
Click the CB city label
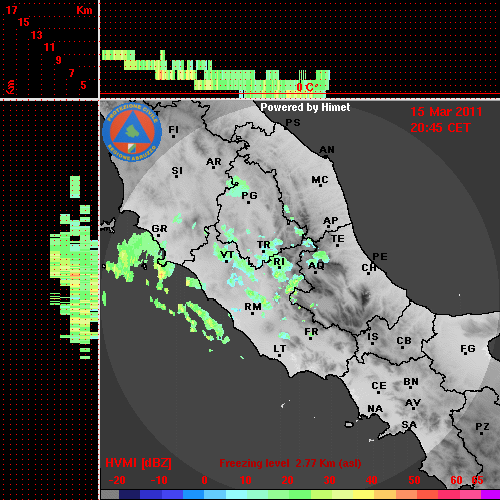click(404, 341)
